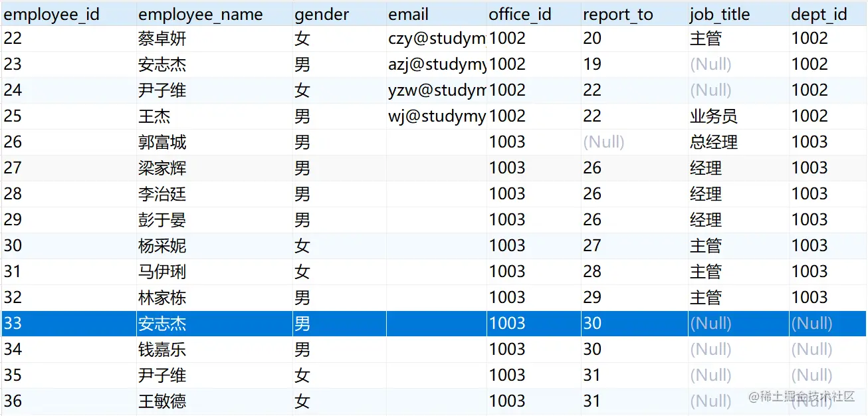Click the email cell starting yzw@studym
The width and height of the screenshot is (868, 416).
pos(436,90)
